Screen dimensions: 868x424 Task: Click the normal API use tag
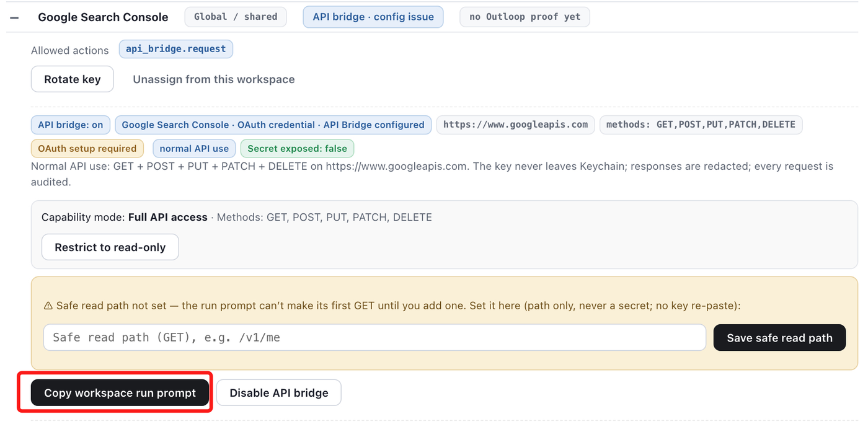pos(194,149)
